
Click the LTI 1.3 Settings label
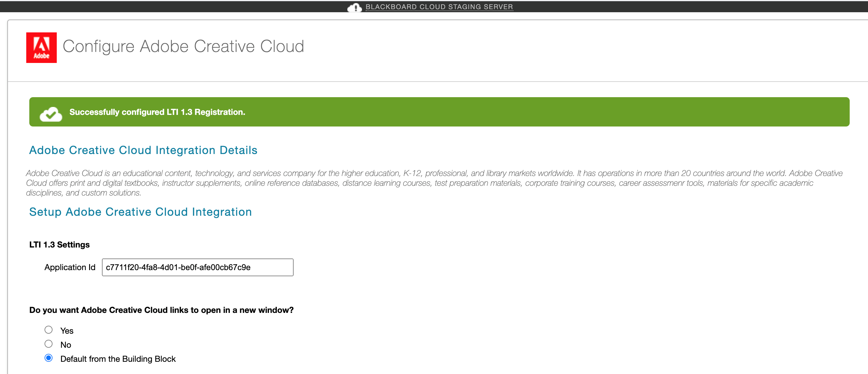(59, 244)
